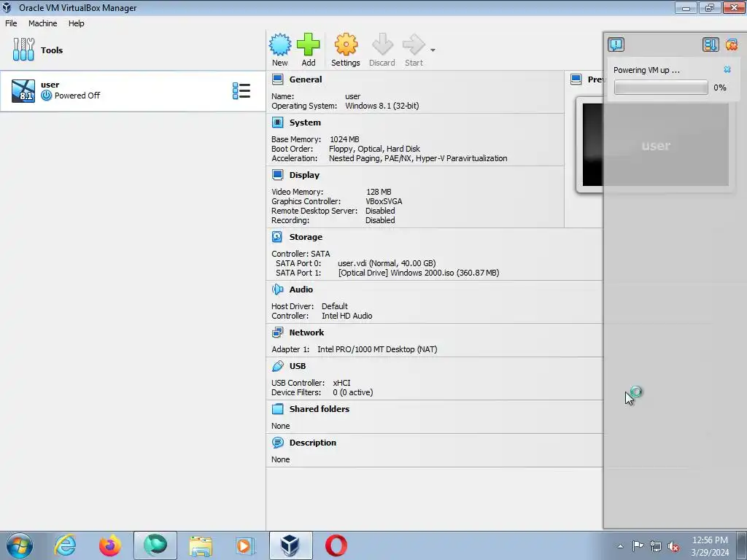Viewport: 747px width, 560px height.
Task: Select the user VM Windows 8.1 icon
Action: click(23, 91)
